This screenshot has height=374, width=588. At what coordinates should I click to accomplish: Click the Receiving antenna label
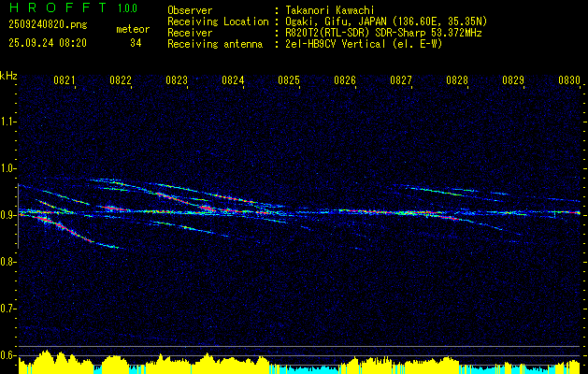click(x=215, y=44)
